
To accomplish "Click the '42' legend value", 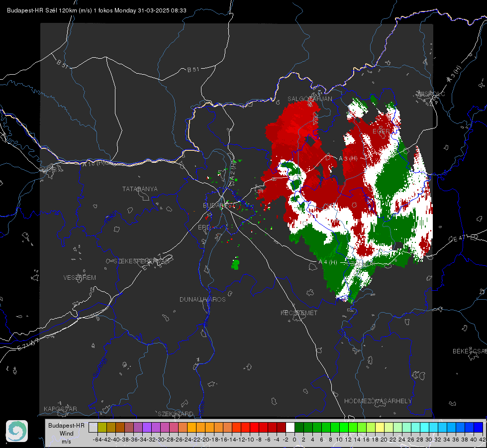I will [483, 440].
